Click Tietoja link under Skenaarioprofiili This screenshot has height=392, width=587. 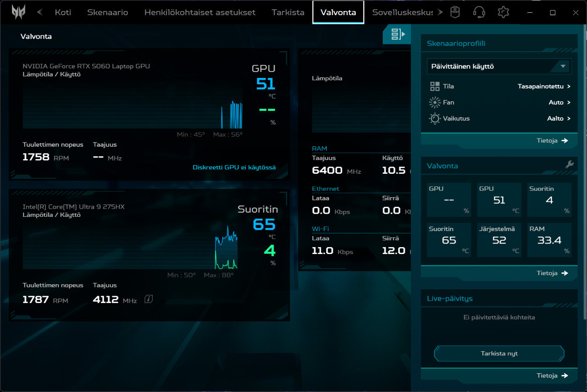point(552,141)
